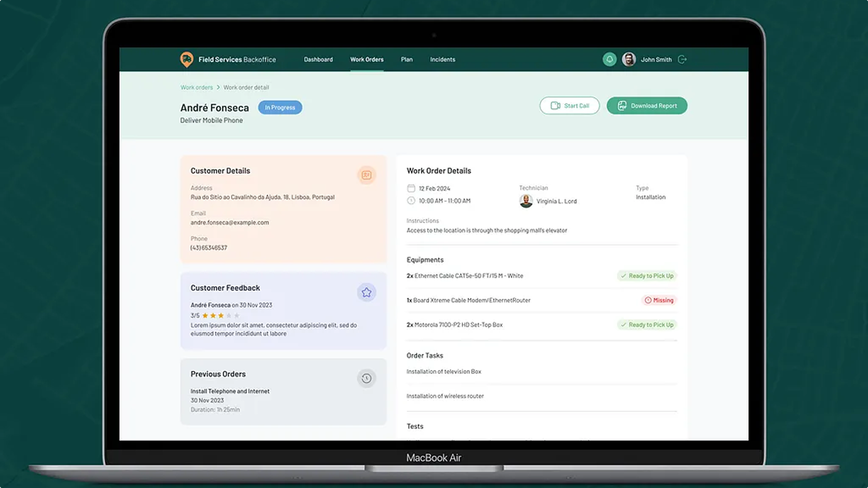Click the Installation type value
Image resolution: width=868 pixels, height=488 pixels.
coord(651,197)
